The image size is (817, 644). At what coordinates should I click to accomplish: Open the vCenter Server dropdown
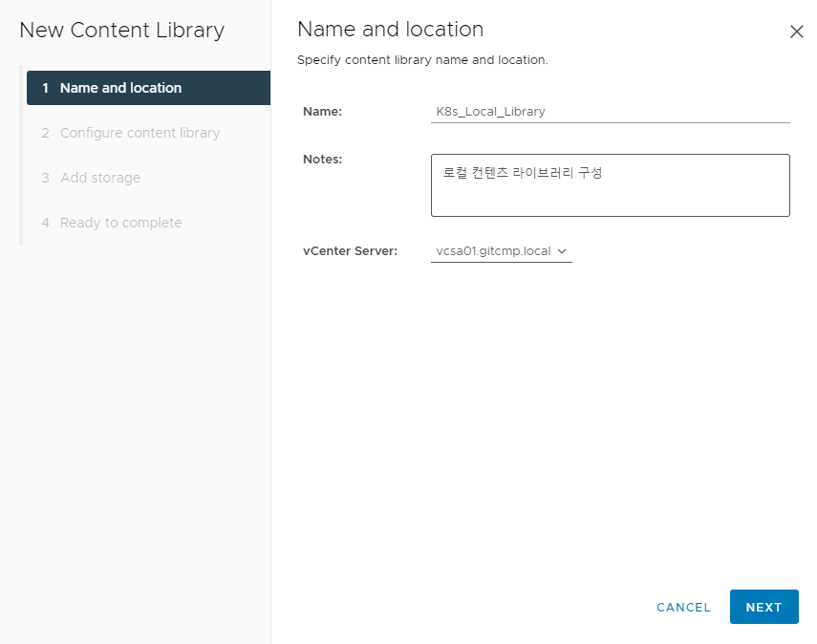[x=502, y=251]
